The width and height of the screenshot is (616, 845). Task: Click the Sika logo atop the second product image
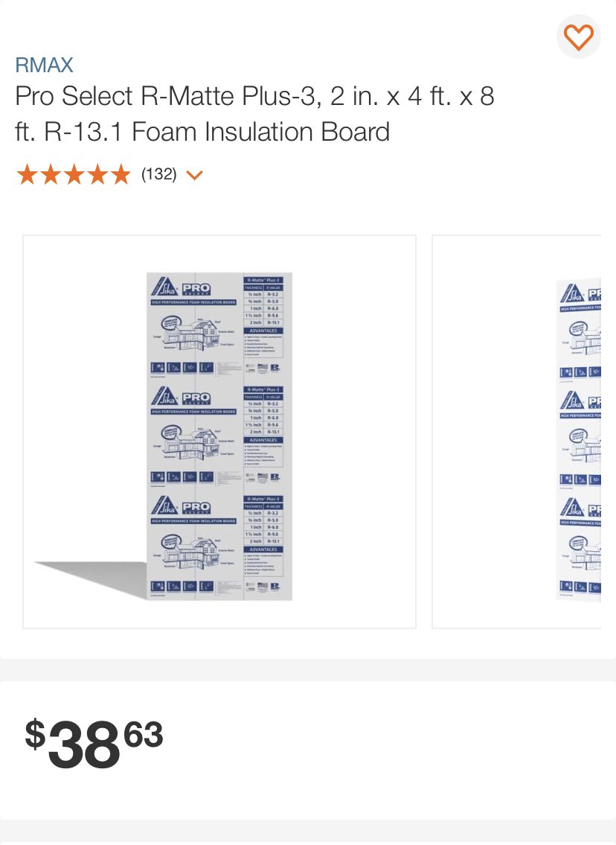(572, 293)
